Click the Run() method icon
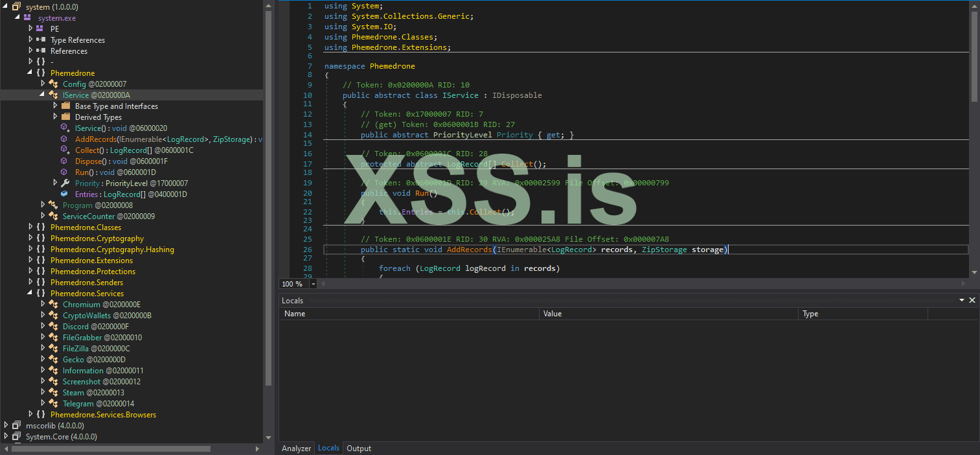Screen dimensions: 980x455 (x=64, y=172)
